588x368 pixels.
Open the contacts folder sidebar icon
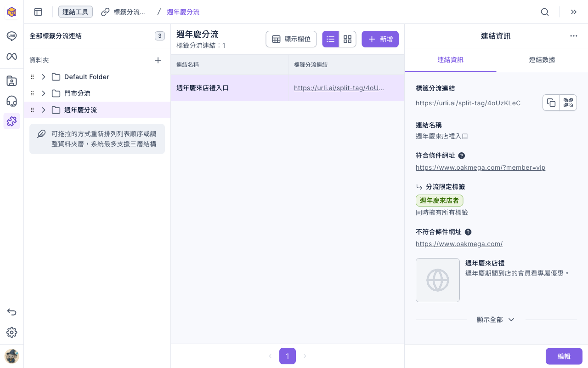click(x=11, y=81)
